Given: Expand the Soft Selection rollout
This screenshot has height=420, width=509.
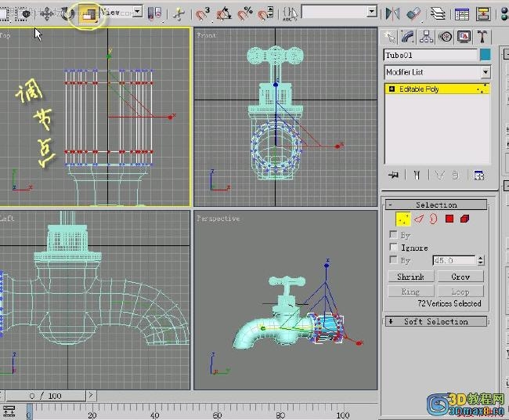Looking at the screenshot, I should coord(435,321).
